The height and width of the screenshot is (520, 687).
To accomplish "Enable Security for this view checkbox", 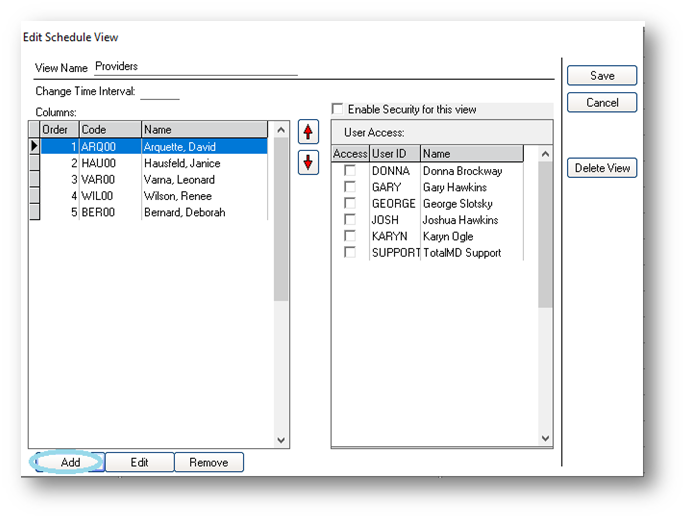I will point(337,109).
